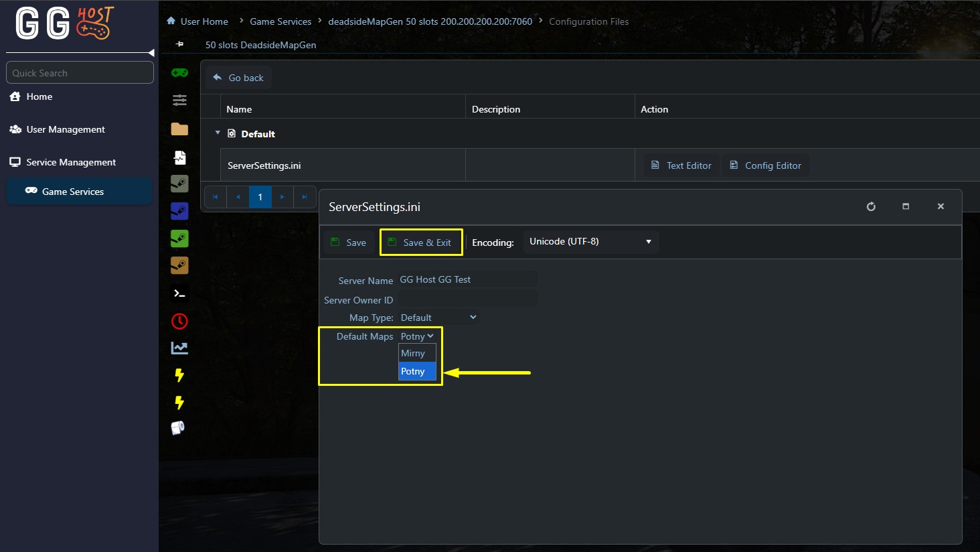The width and height of the screenshot is (980, 552).
Task: Open the Encoding Unicode (UTF-8) dropdown
Action: point(590,242)
